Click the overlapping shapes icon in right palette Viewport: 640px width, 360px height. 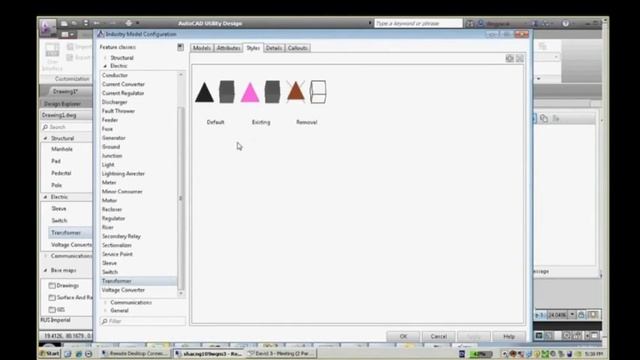click(x=544, y=118)
